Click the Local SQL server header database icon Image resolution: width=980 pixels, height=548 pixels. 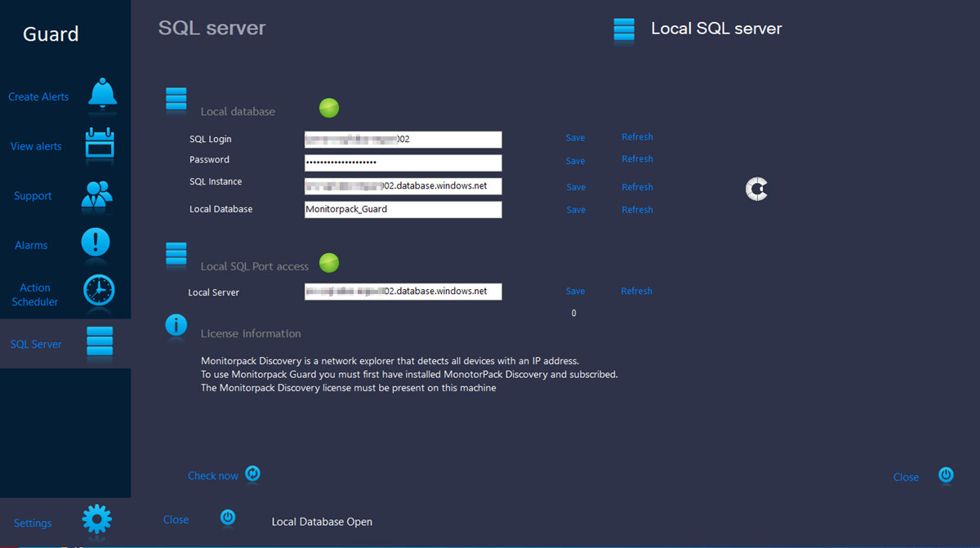pos(624,29)
